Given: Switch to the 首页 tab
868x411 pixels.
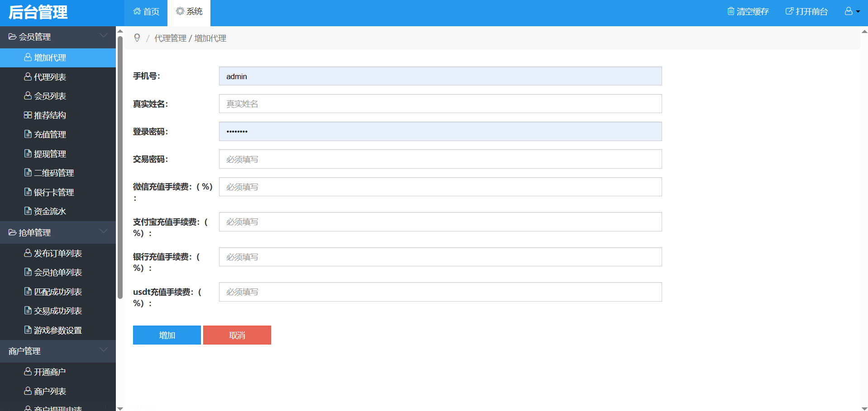Looking at the screenshot, I should coord(146,12).
